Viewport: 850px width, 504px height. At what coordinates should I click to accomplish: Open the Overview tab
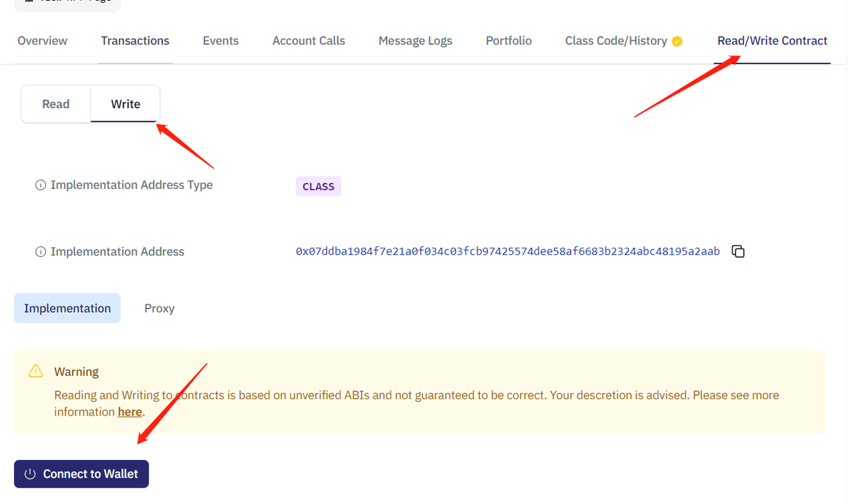point(42,40)
